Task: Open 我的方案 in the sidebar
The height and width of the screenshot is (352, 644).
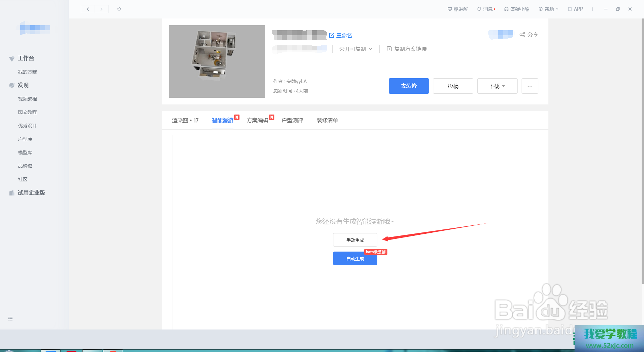Action: tap(28, 72)
